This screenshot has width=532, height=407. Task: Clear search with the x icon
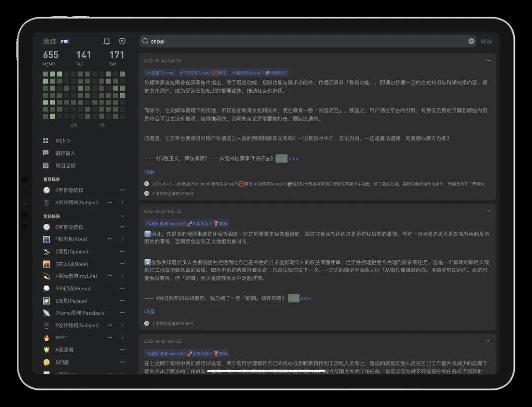471,41
